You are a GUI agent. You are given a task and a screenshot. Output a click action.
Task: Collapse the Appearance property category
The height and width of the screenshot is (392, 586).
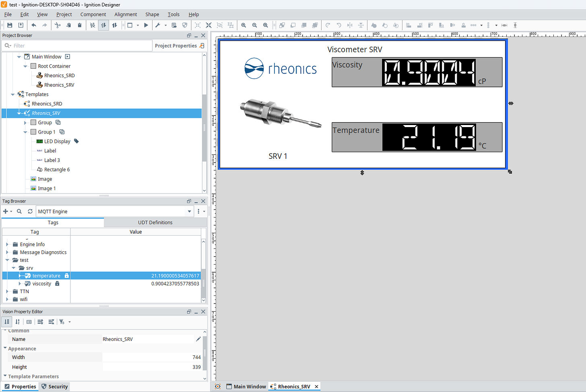coord(5,348)
